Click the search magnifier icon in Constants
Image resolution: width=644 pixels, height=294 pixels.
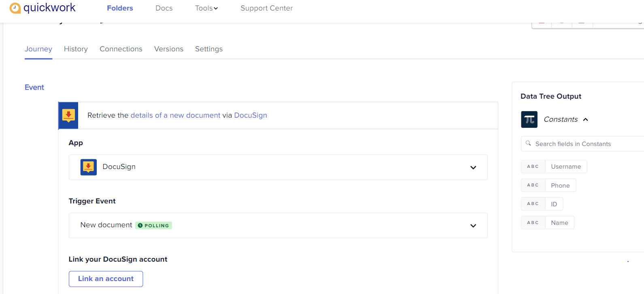[528, 143]
